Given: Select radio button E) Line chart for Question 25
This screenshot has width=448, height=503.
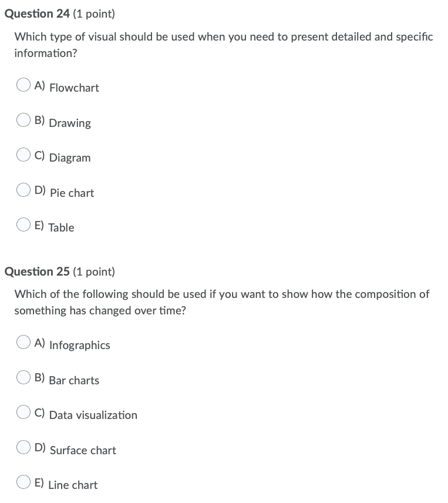Looking at the screenshot, I should (23, 481).
